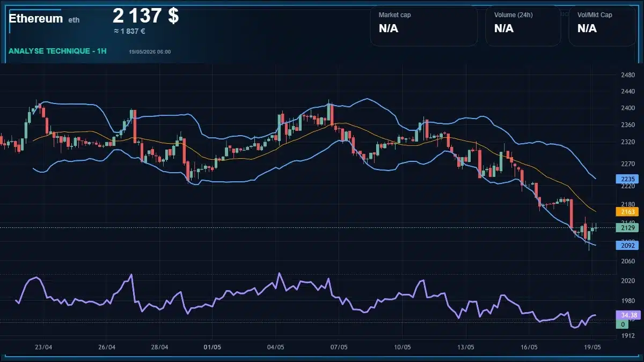The height and width of the screenshot is (362, 644).
Task: Click the ≈ 1 837 € converted price
Action: (129, 31)
